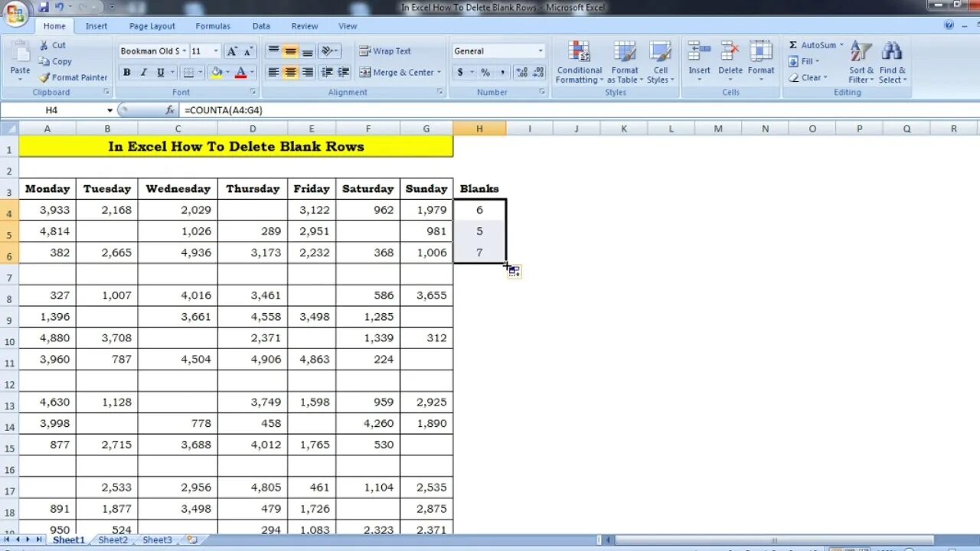The height and width of the screenshot is (551, 980).
Task: Open the Sheet3 worksheet tab
Action: 157,540
